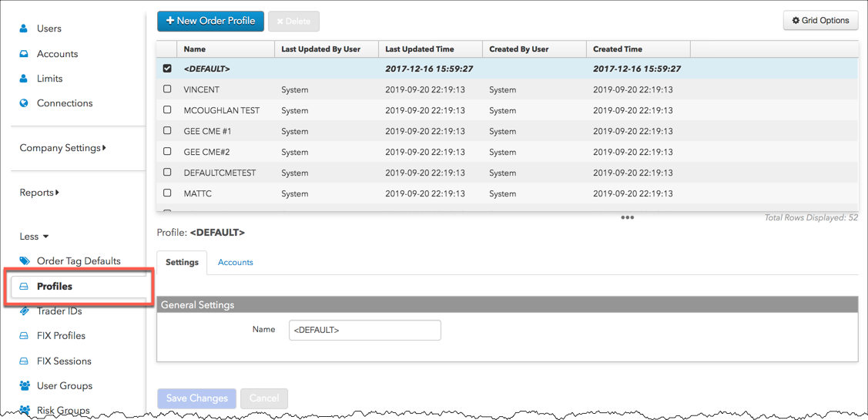868x420 pixels.
Task: Sort by Created By User column
Action: (x=535, y=49)
